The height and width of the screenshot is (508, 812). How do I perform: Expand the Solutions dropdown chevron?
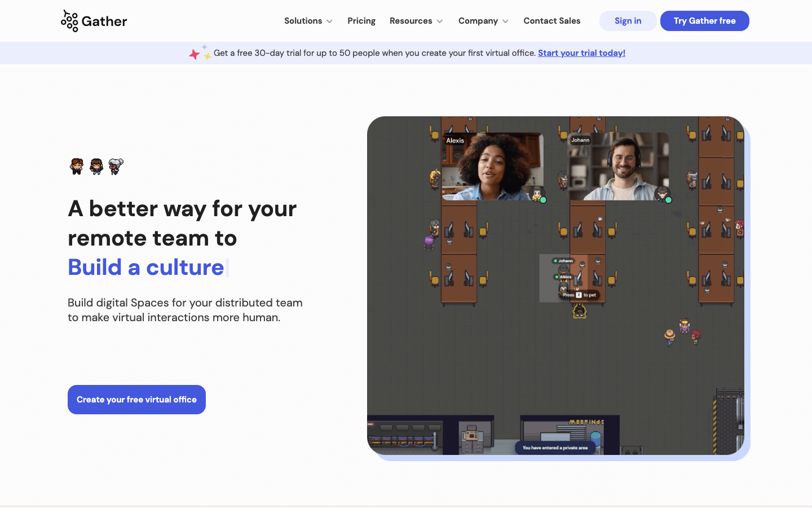click(329, 21)
